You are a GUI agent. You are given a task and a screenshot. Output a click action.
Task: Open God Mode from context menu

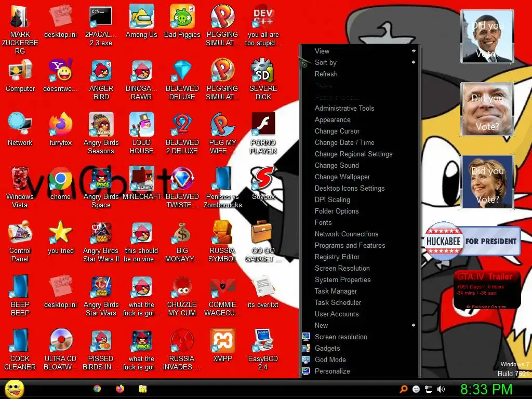coord(361,360)
